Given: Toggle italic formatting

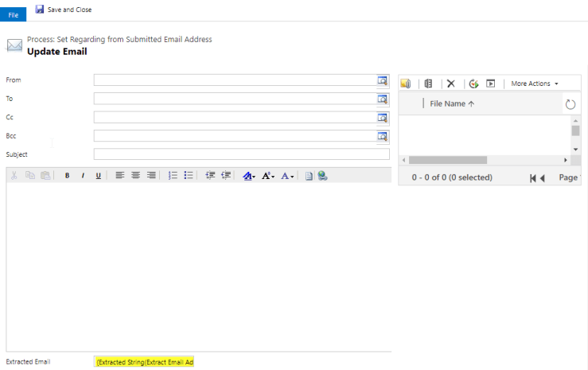Looking at the screenshot, I should coord(83,175).
